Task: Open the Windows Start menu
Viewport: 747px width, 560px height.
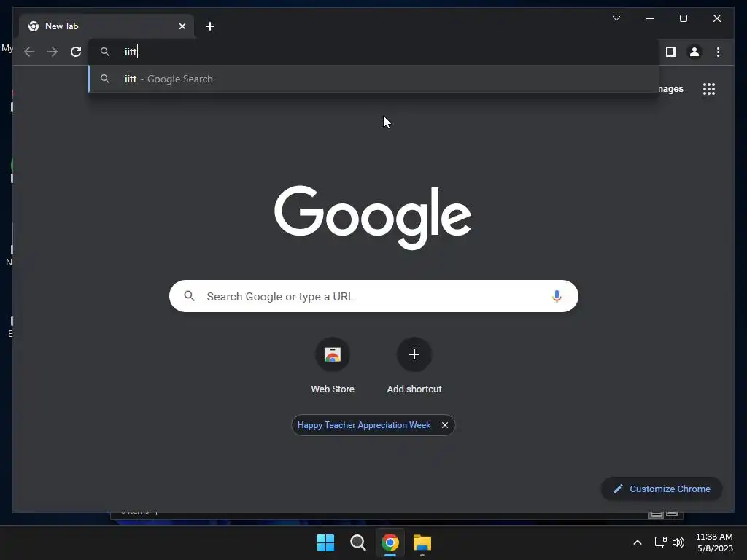Action: [x=326, y=542]
